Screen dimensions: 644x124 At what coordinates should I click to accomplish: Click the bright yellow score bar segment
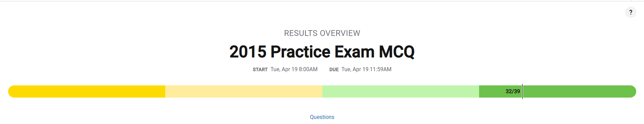coord(87,91)
